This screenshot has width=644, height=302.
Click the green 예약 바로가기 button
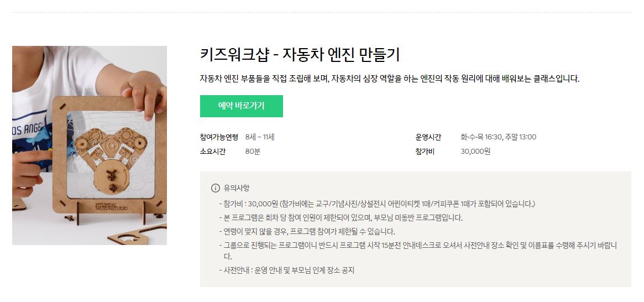tap(241, 106)
